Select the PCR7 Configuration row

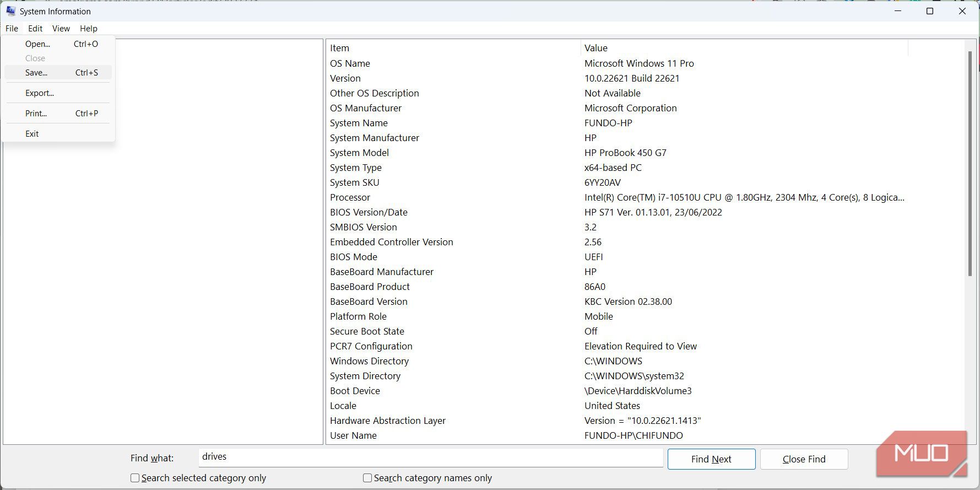[617, 346]
